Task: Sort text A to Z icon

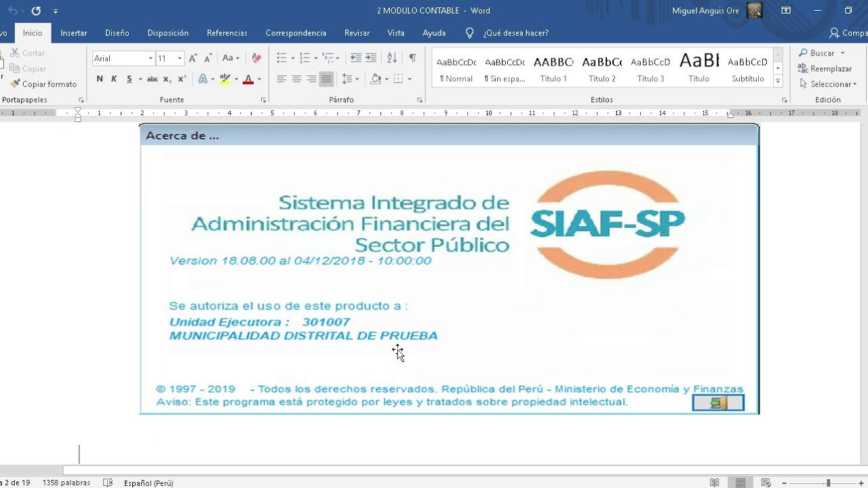Action: [392, 58]
